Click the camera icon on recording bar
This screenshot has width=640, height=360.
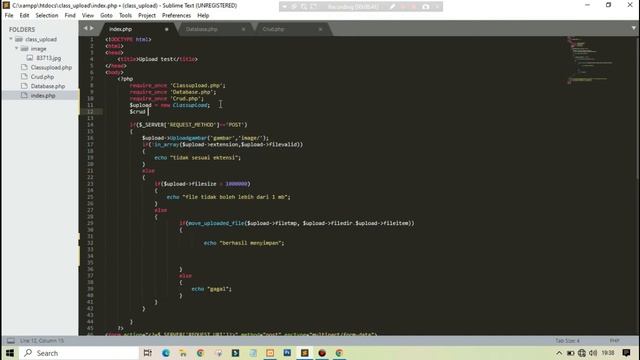pyautogui.click(x=425, y=7)
